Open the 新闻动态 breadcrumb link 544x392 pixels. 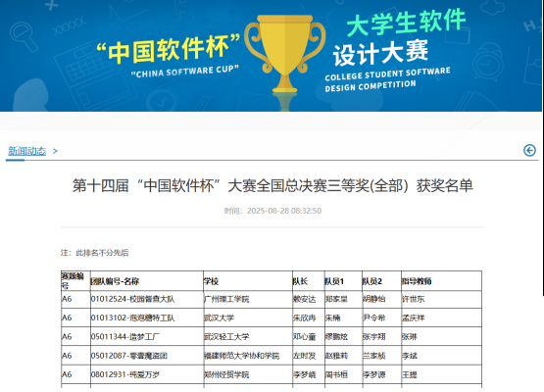(26, 151)
